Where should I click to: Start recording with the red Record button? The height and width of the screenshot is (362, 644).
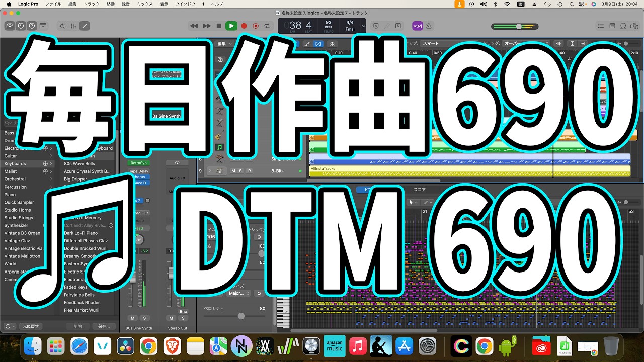(244, 26)
